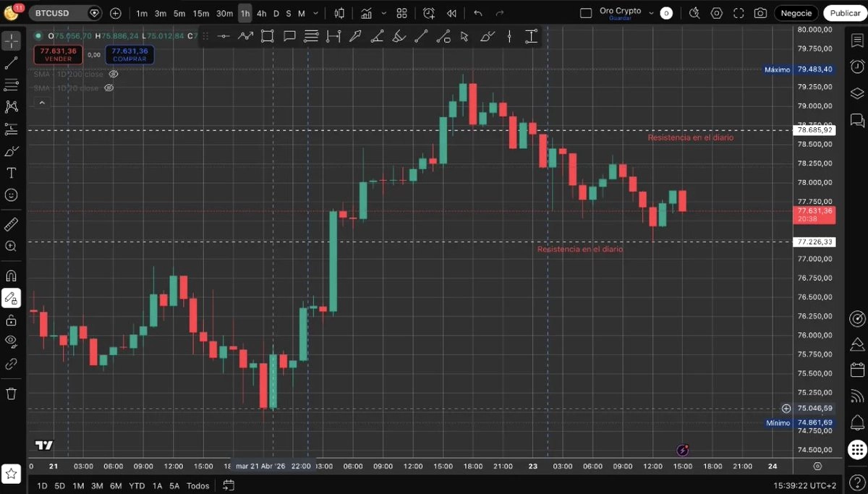Enable magnet mode in left toolbar
This screenshot has height=494, width=868.
click(x=12, y=275)
